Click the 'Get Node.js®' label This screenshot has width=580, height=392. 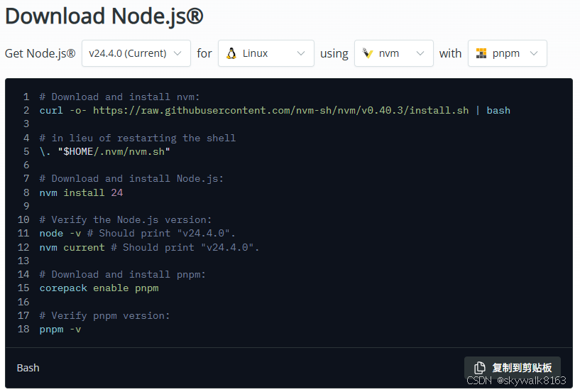[40, 54]
